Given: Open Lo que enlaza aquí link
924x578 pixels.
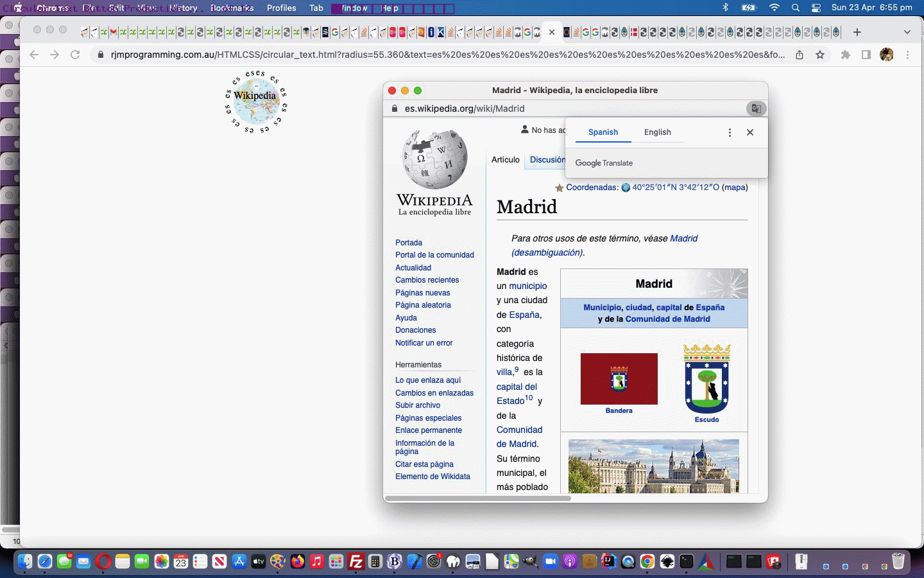Looking at the screenshot, I should tap(428, 380).
